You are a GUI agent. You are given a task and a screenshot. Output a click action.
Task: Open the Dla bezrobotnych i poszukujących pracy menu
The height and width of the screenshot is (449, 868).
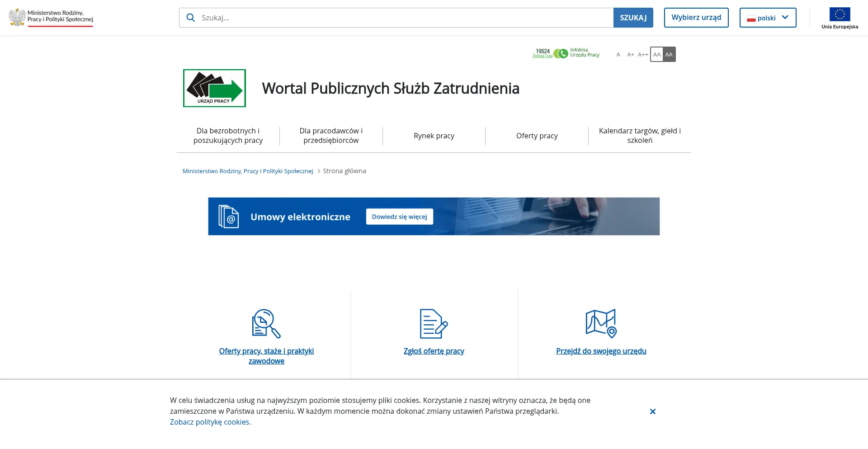coord(228,136)
